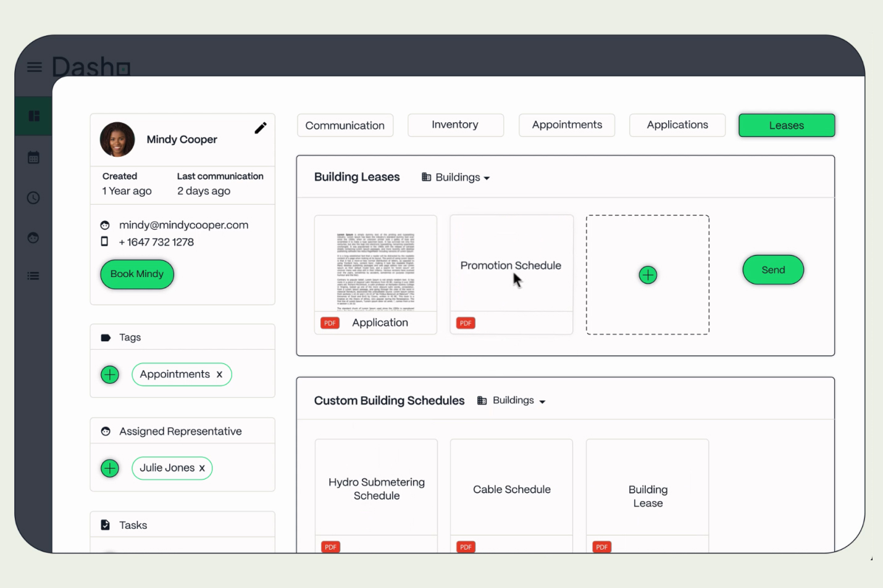The width and height of the screenshot is (883, 588).
Task: Remove the Appointments tag with x
Action: (219, 375)
